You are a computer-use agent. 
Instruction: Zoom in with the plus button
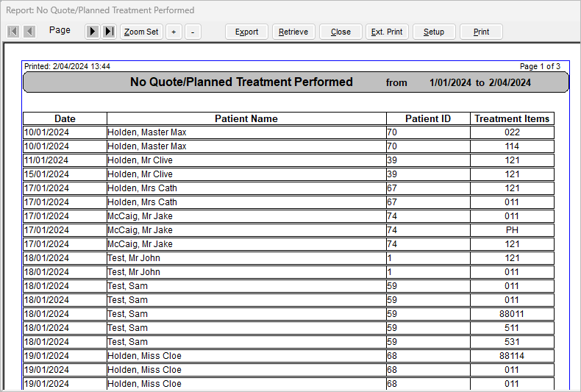(174, 32)
